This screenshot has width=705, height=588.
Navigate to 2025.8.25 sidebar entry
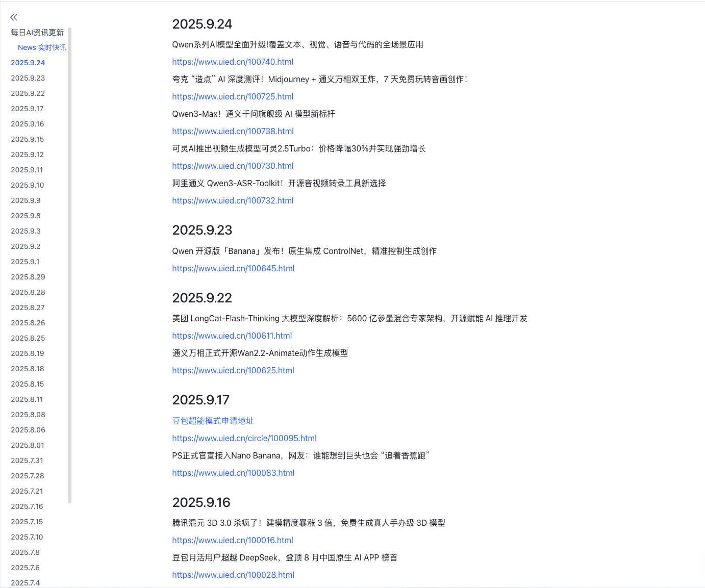(x=28, y=338)
